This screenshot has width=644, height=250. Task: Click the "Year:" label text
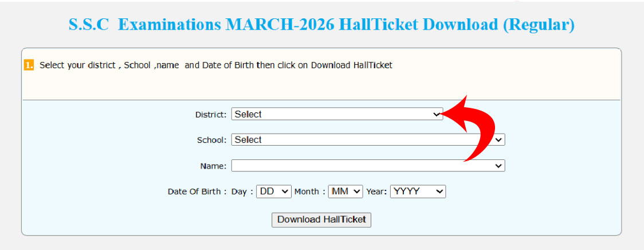(x=377, y=192)
